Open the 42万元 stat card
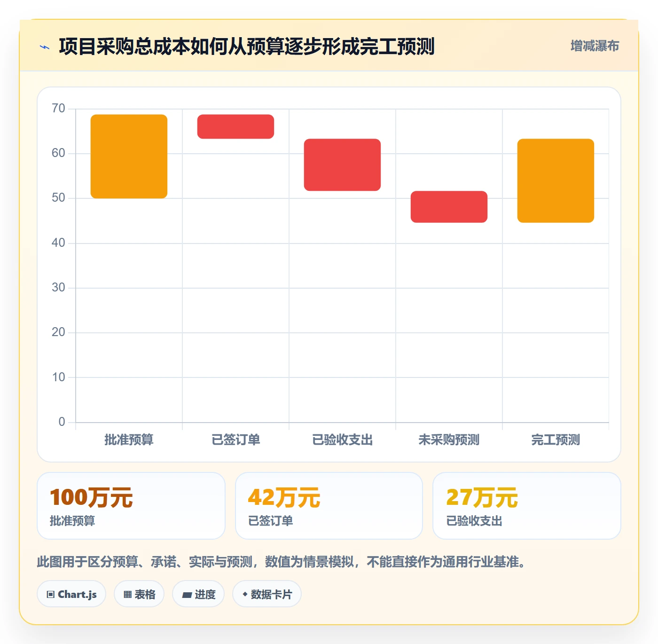Screen dimensions: 658x644 329,506
